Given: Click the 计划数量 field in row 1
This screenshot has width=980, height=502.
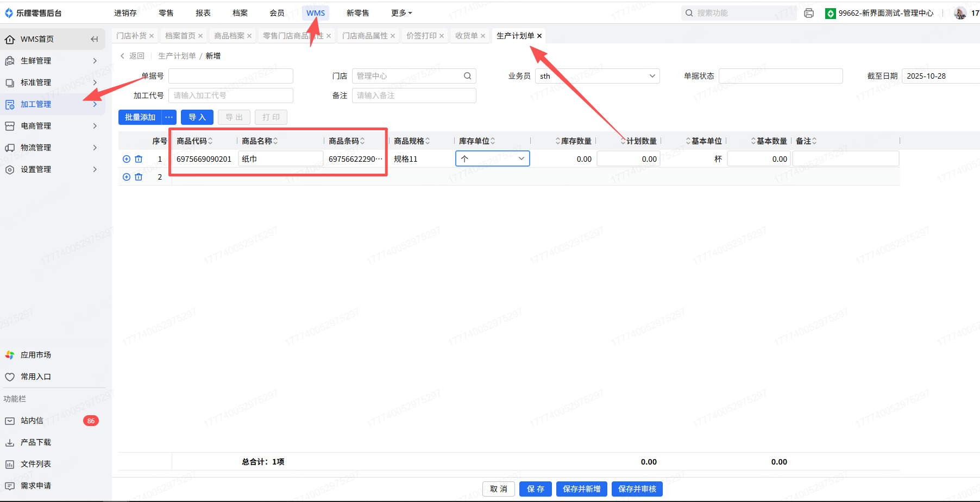Looking at the screenshot, I should pyautogui.click(x=629, y=159).
